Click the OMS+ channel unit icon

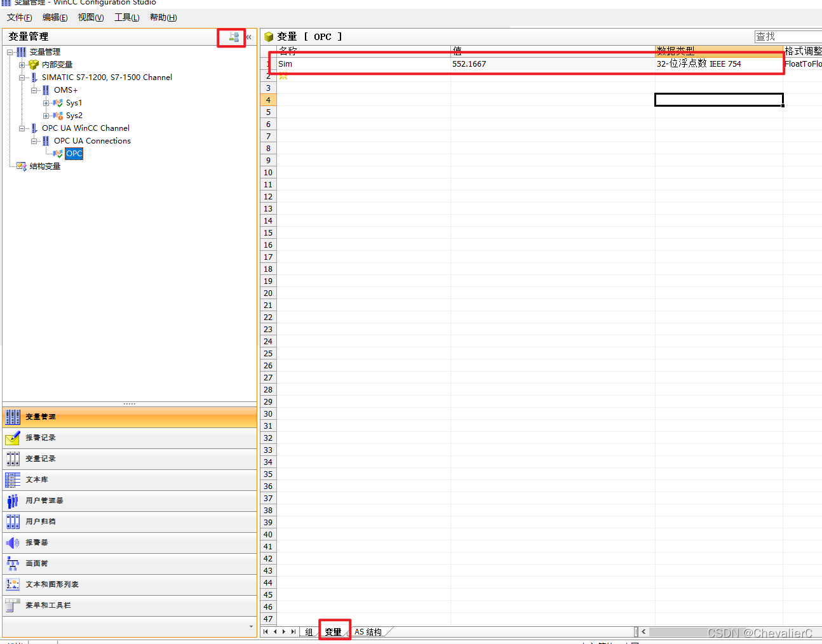(x=46, y=90)
